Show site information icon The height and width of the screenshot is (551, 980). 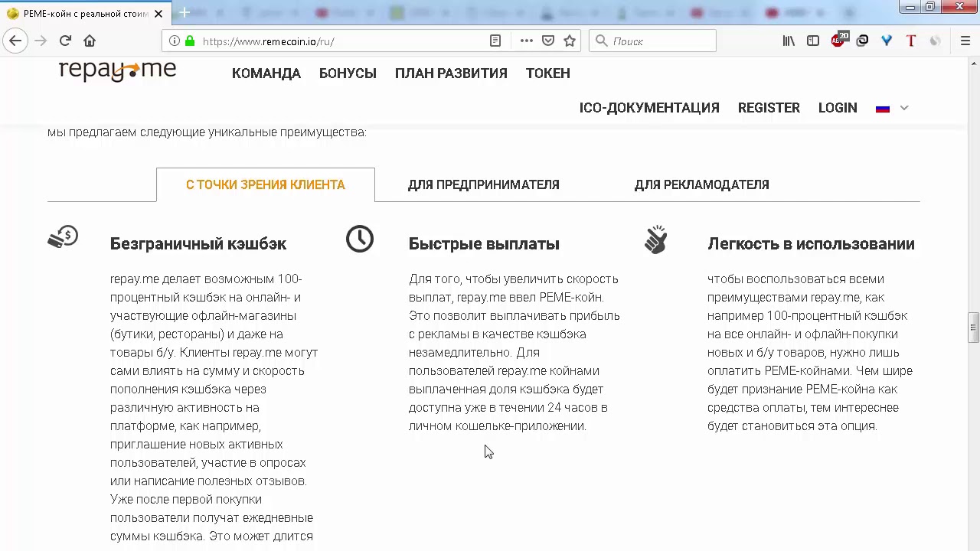pyautogui.click(x=175, y=41)
